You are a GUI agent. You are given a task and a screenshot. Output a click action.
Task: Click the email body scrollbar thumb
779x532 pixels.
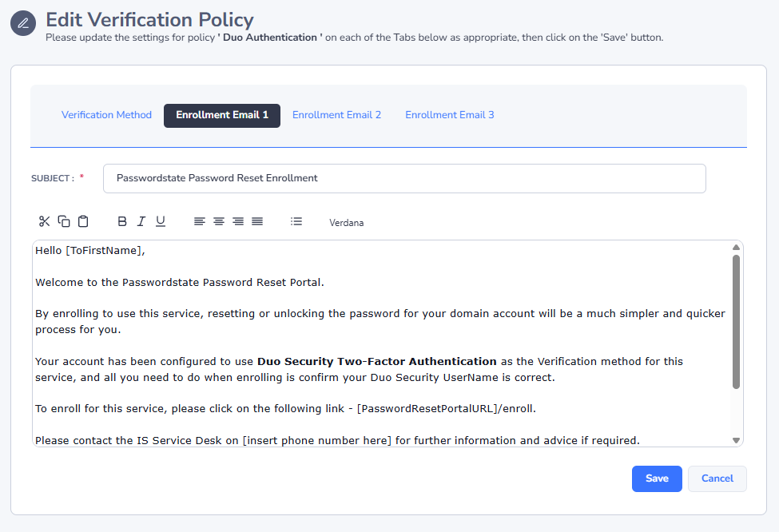tap(737, 322)
